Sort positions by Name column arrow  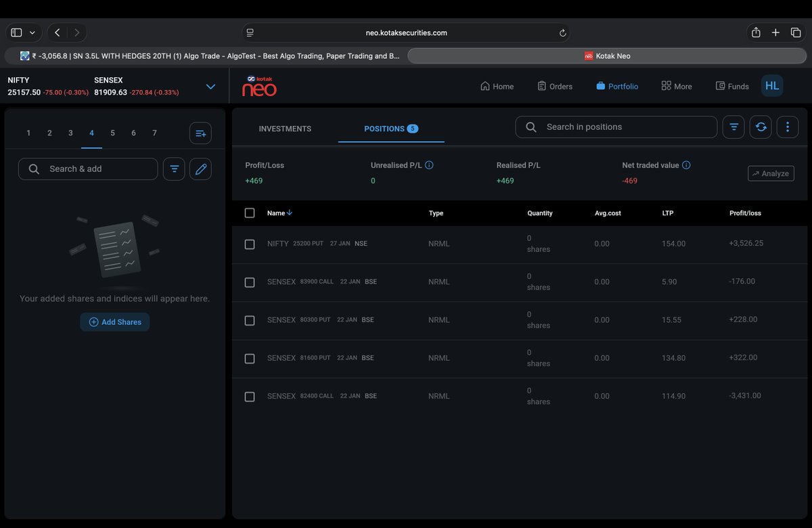pos(290,213)
